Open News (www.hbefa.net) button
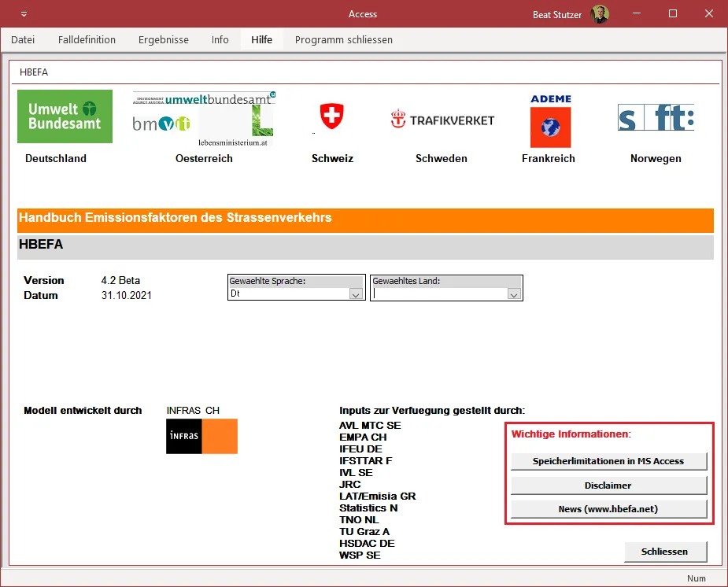Viewport: 728px width, 587px height. coord(608,509)
